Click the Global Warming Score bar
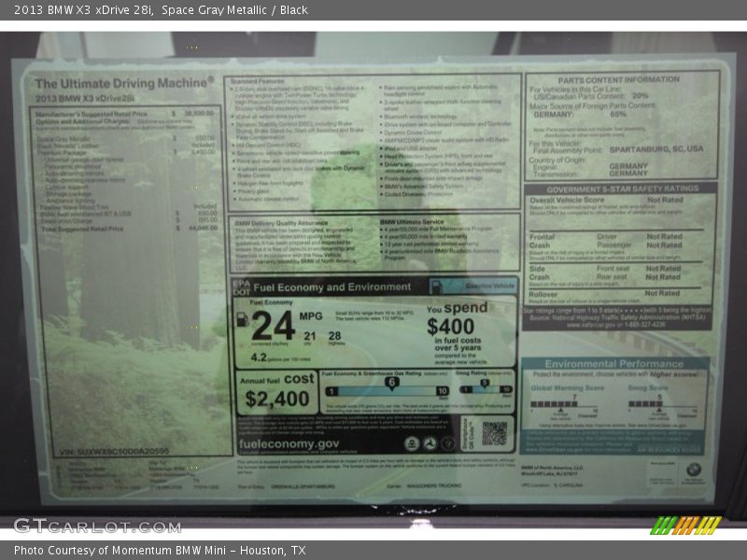 click(x=566, y=405)
